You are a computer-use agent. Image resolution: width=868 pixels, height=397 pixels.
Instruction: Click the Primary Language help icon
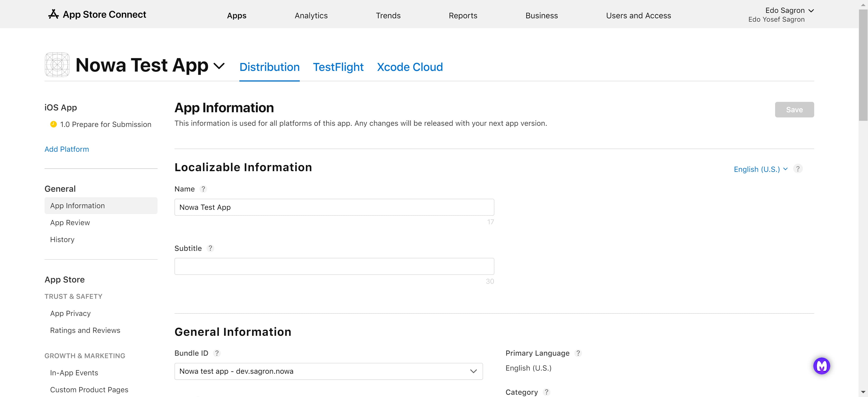[x=578, y=353]
